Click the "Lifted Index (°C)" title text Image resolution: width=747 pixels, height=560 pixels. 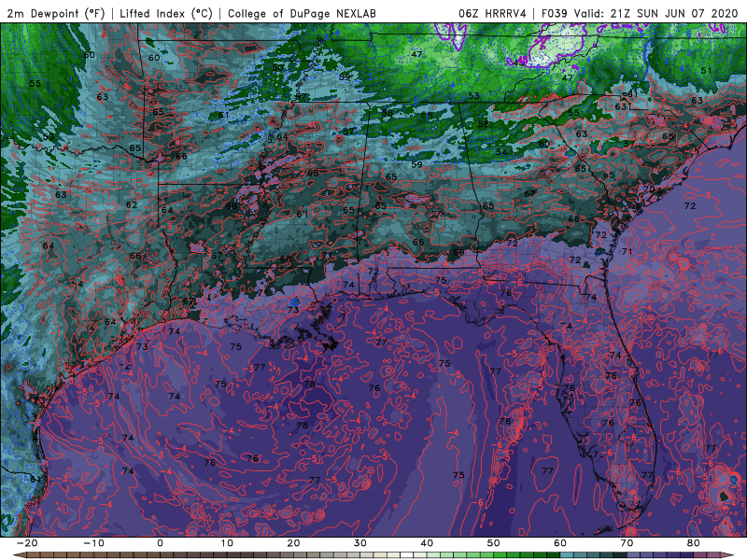coord(166,13)
